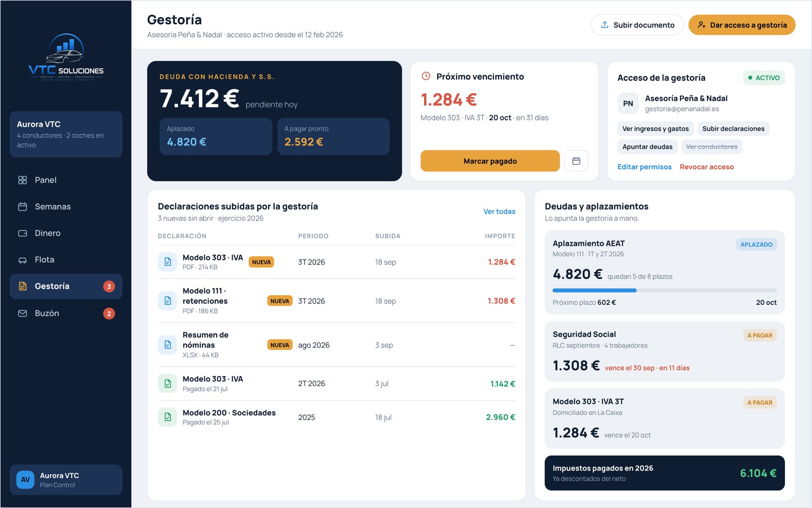Open the Modelo 303 · IVA 3T debt card
This screenshot has height=508, width=812.
point(665,419)
